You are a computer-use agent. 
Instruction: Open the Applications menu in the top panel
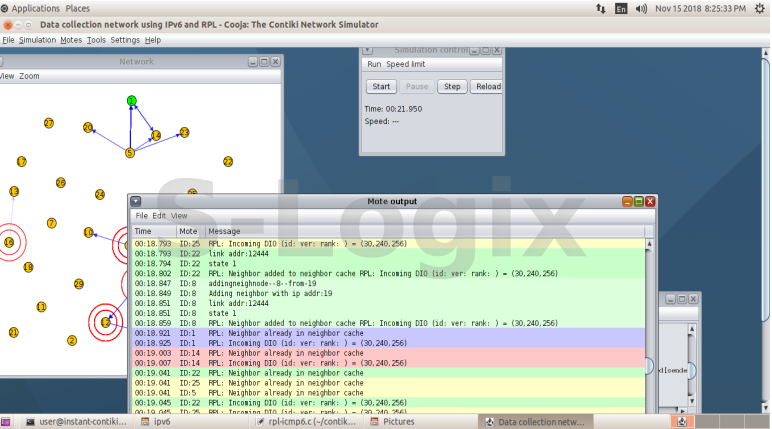(35, 8)
